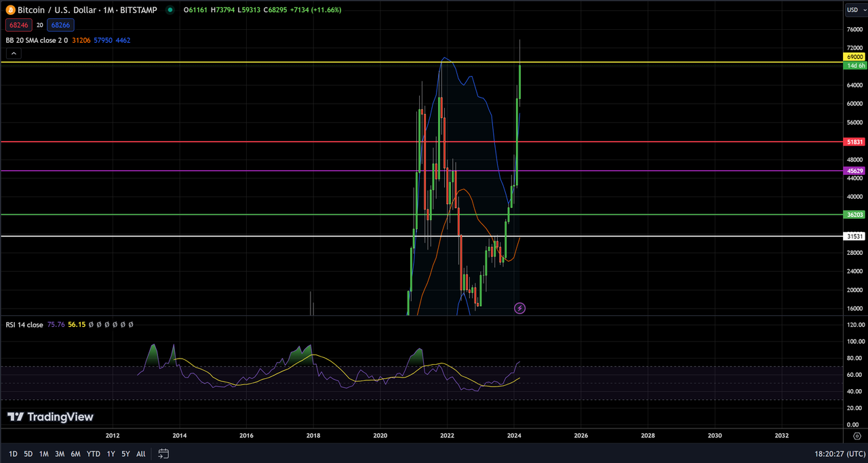Screen dimensions: 868x463
Task: Click the TradingView logo
Action: (x=50, y=417)
